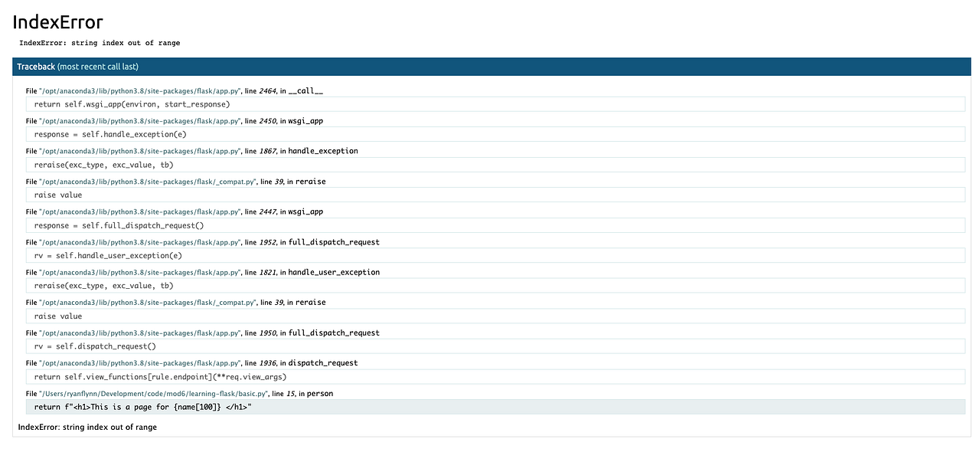
Task: Click the IndexError page heading
Action: (x=57, y=22)
